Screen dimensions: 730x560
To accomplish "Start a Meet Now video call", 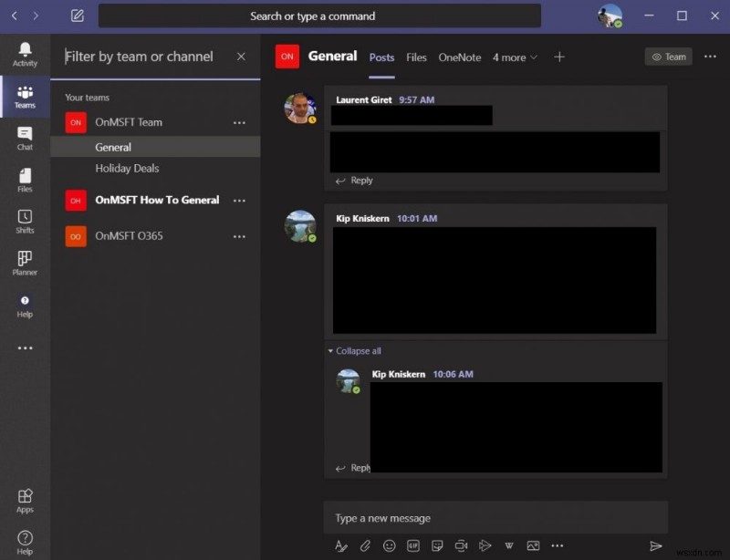I will [463, 544].
